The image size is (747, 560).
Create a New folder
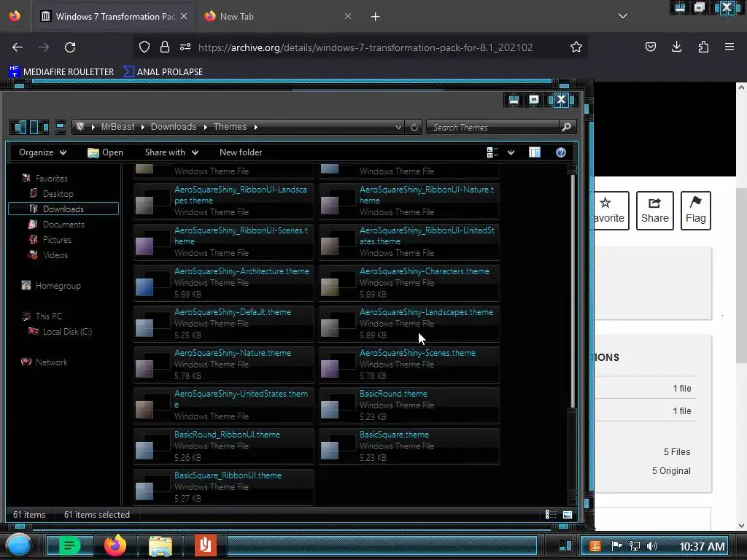[241, 152]
